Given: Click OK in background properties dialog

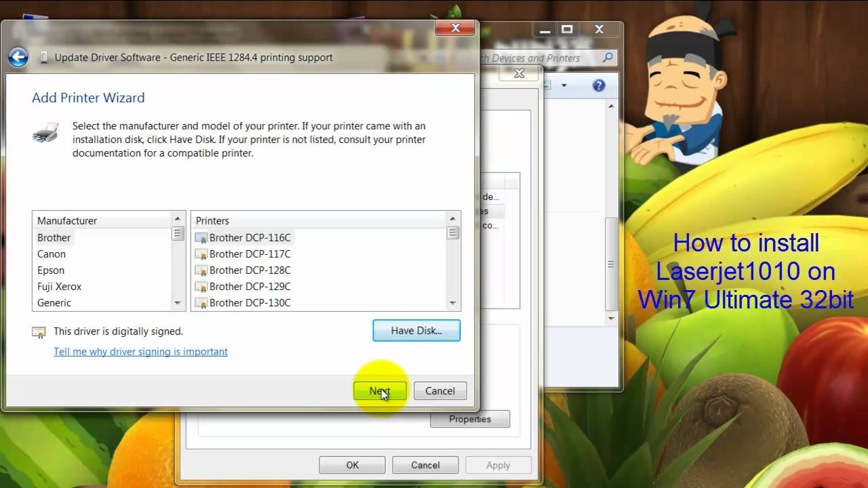Looking at the screenshot, I should pos(353,465).
